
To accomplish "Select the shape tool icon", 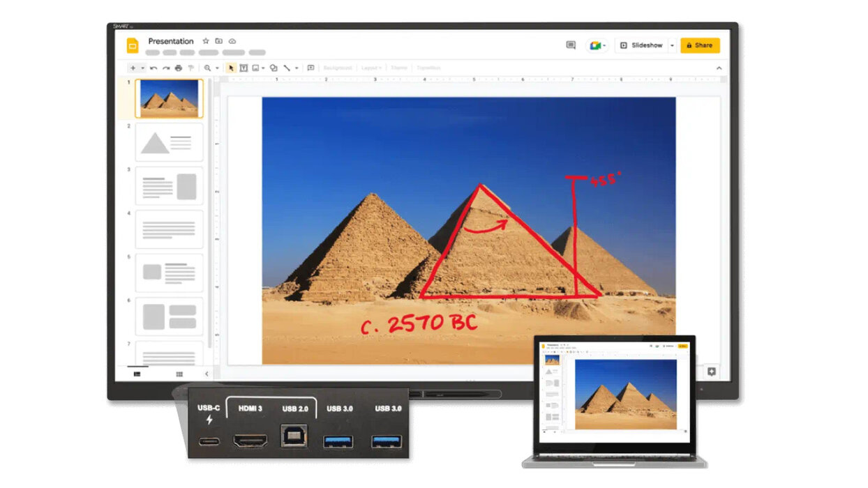I will click(x=274, y=68).
